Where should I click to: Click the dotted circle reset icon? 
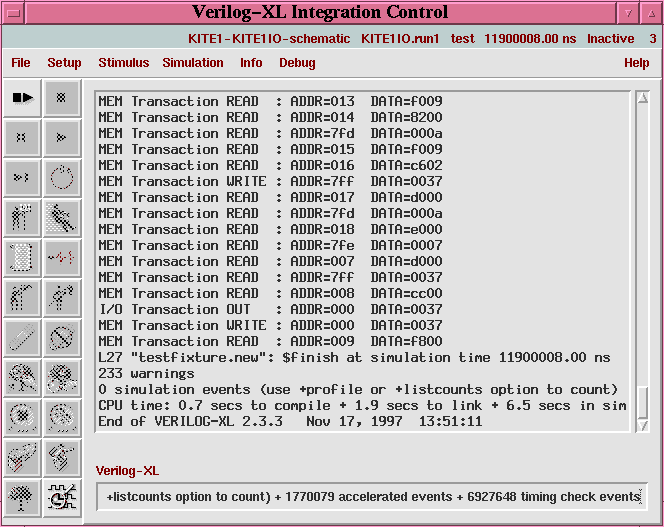[62, 177]
